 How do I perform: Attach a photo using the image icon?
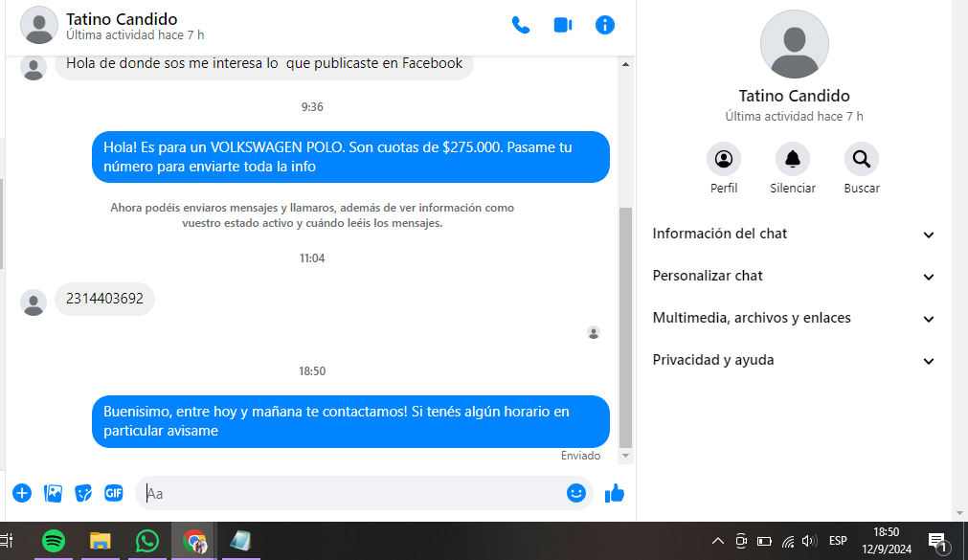click(54, 493)
